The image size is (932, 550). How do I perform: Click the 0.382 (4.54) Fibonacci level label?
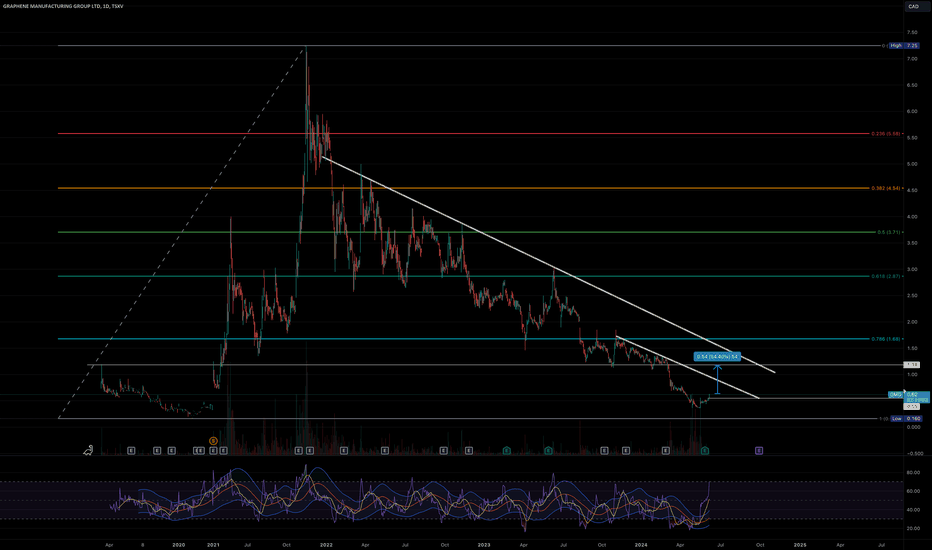[886, 188]
